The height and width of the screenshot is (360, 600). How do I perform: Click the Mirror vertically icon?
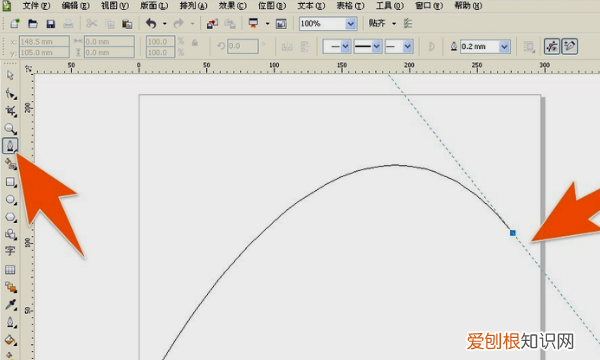point(305,47)
